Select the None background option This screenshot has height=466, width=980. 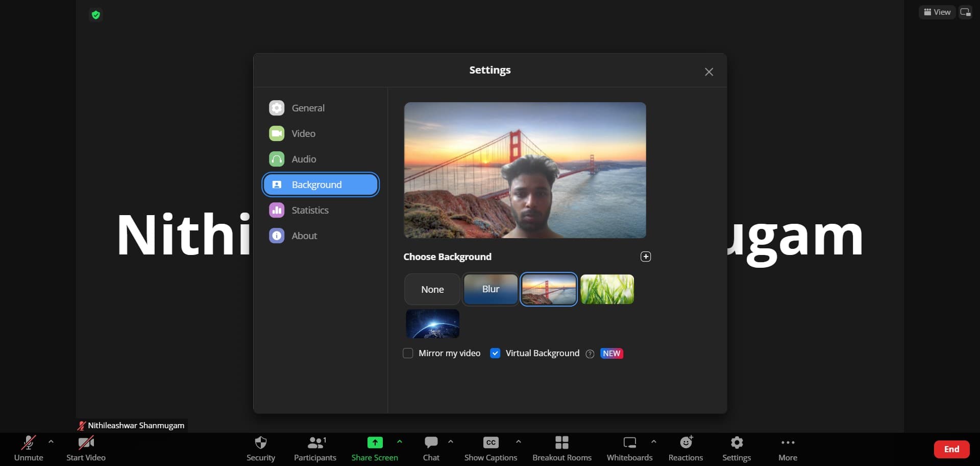(x=432, y=289)
